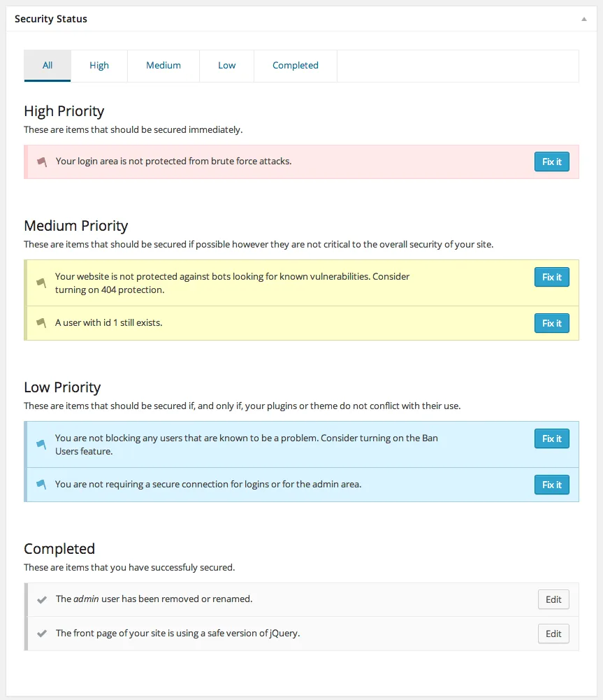
Task: Select the All tab
Action: pos(47,65)
